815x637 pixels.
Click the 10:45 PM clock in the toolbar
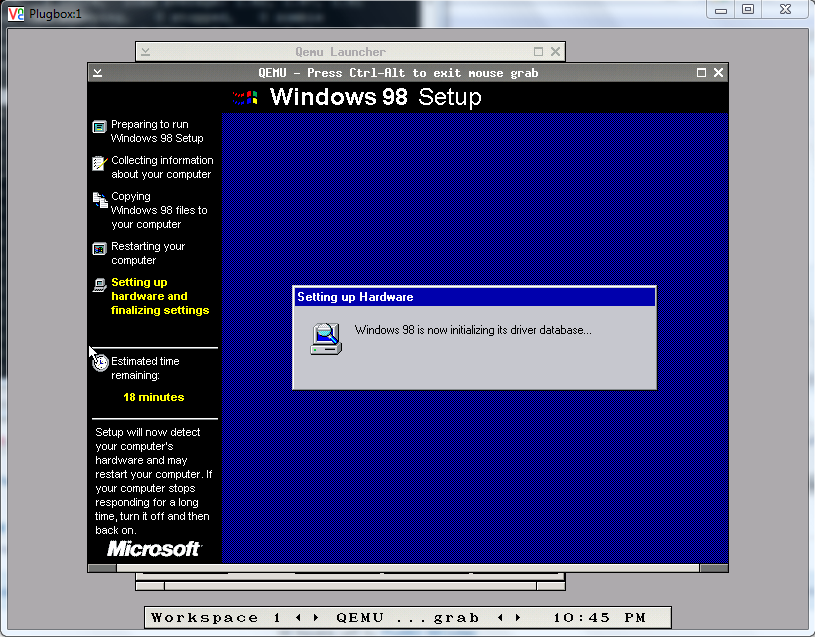point(599,618)
